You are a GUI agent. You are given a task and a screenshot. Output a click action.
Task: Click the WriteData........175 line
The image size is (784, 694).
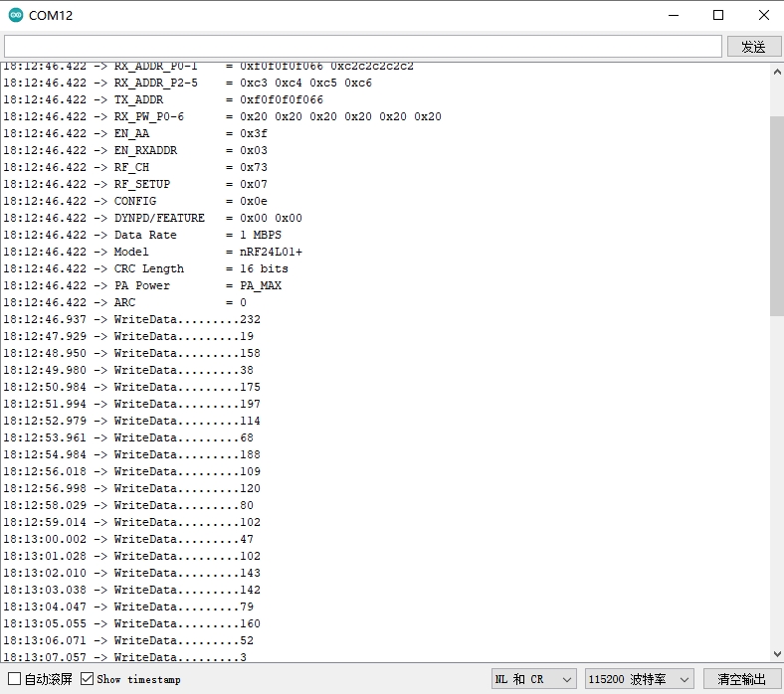pos(132,387)
